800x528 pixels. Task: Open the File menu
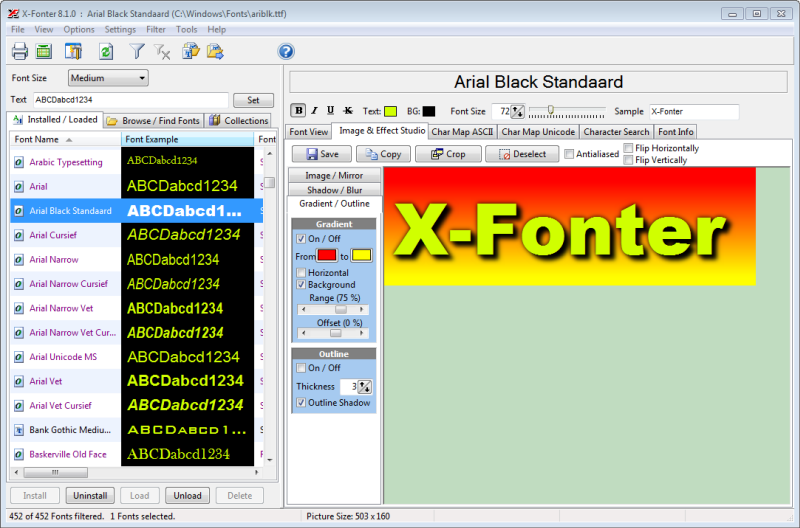pos(17,30)
